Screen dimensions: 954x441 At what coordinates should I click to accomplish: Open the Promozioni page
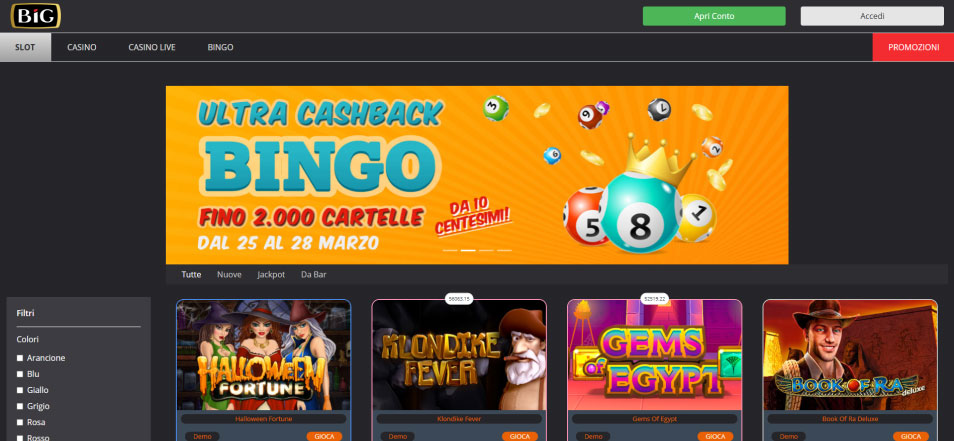913,47
